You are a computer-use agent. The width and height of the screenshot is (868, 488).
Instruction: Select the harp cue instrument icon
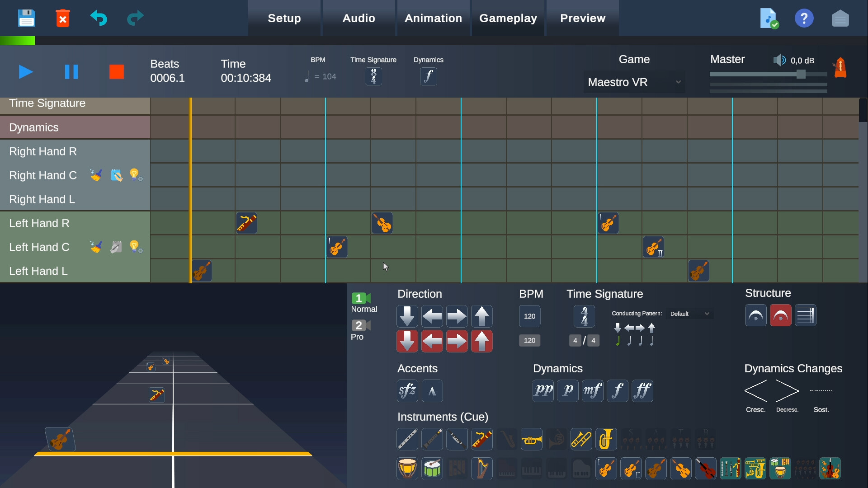(x=482, y=469)
